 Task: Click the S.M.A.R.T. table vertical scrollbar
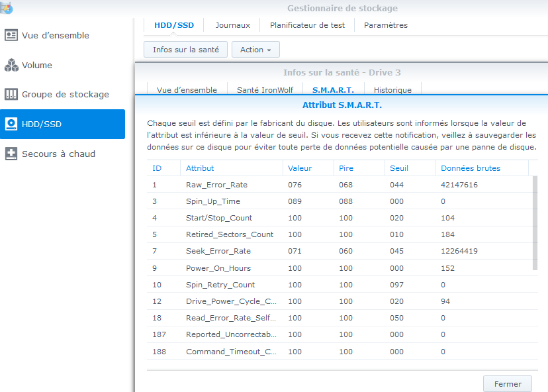click(535, 223)
